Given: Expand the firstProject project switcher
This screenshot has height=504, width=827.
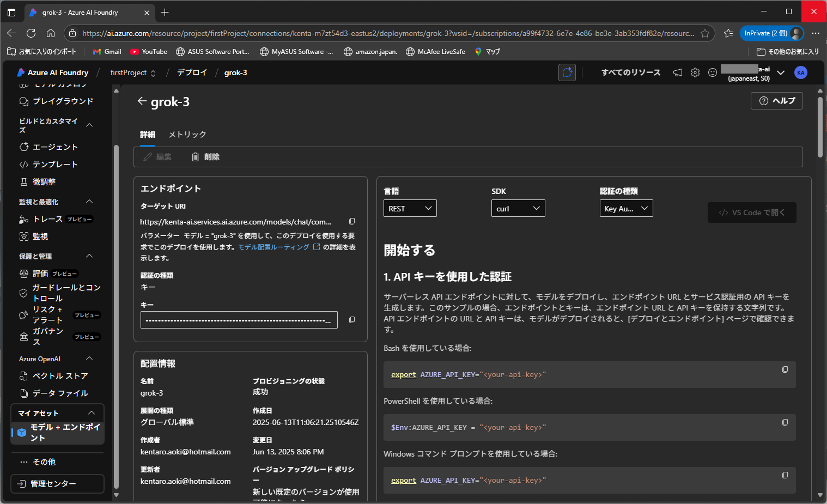Looking at the screenshot, I should click(133, 72).
